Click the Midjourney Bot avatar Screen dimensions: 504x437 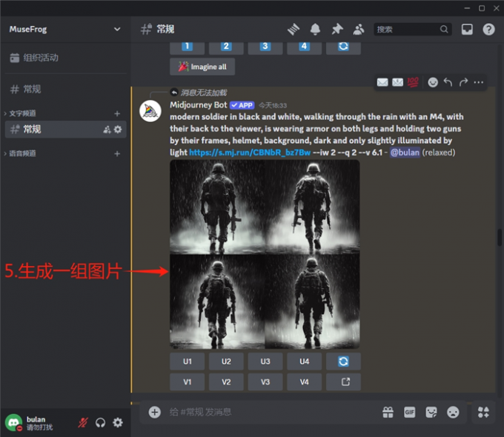150,111
